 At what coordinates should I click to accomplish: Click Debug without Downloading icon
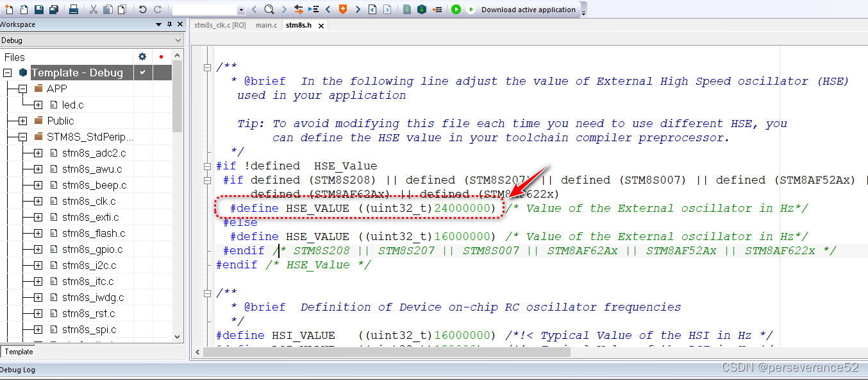(x=471, y=10)
